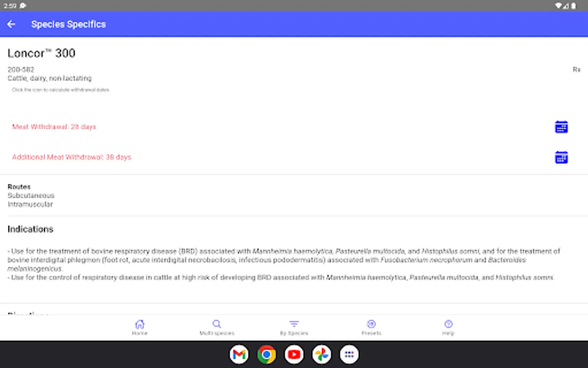
Task: Go back using the arrow in header
Action: 11,24
